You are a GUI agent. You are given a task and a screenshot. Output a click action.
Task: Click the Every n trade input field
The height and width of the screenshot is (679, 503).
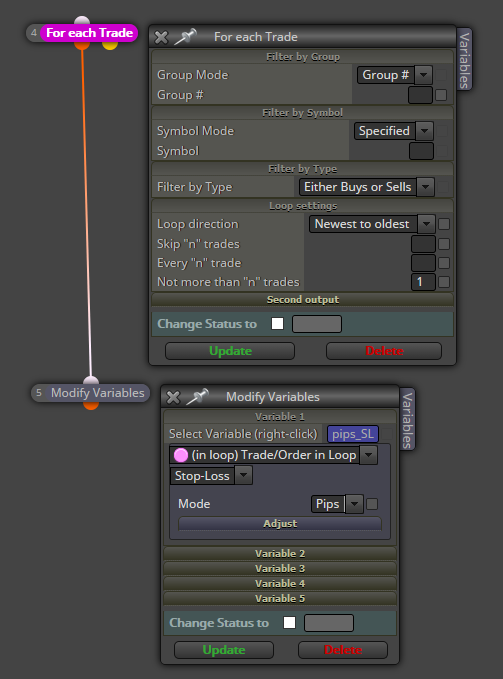[423, 263]
